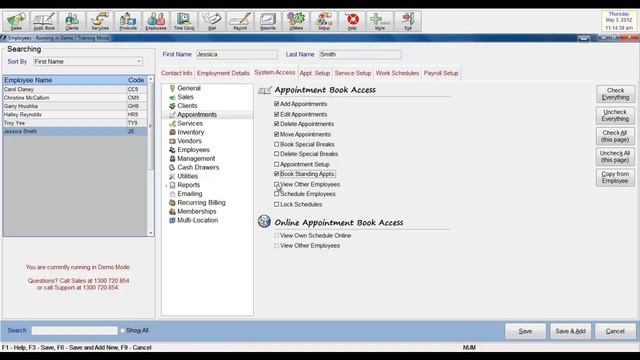Toggle the Show All checkbox
The width and height of the screenshot is (640, 360).
tap(122, 331)
